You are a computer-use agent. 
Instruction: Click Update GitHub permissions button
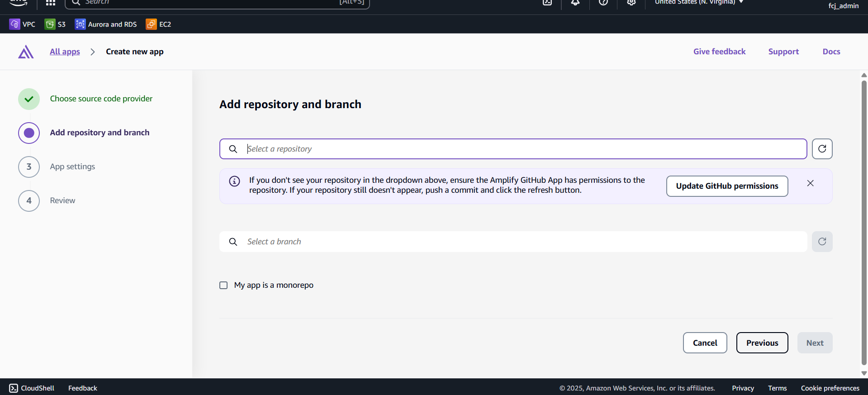pos(727,186)
